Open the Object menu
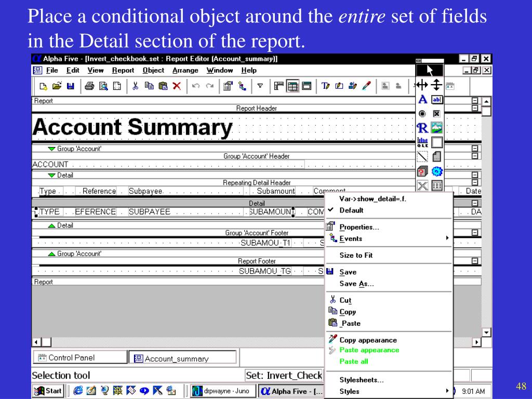The width and height of the screenshot is (532, 399). point(153,70)
